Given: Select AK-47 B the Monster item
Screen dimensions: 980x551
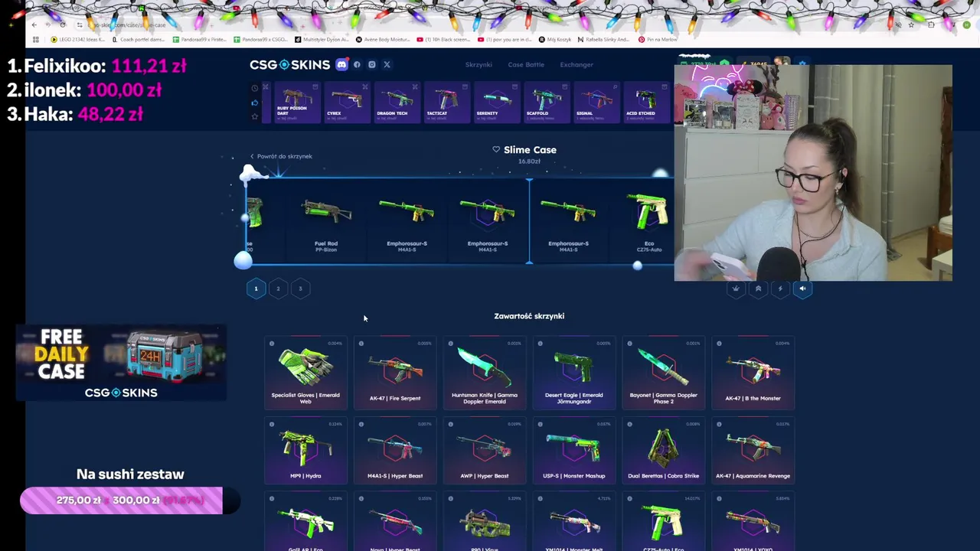Looking at the screenshot, I should click(x=753, y=373).
